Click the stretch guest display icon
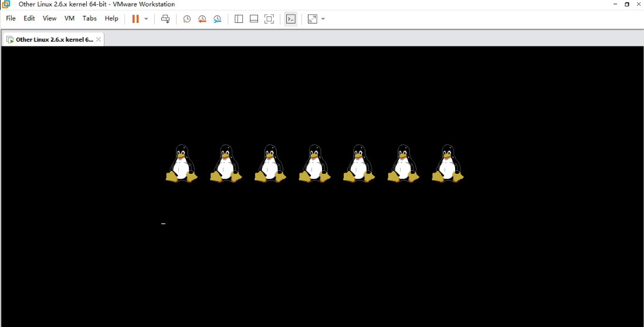644x327 pixels. (x=313, y=19)
